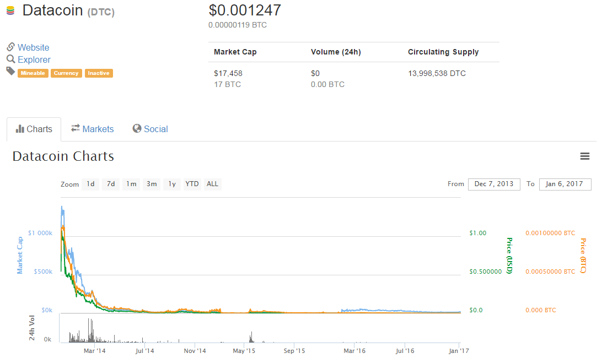Click the Sep '15 timeline label

(x=294, y=351)
